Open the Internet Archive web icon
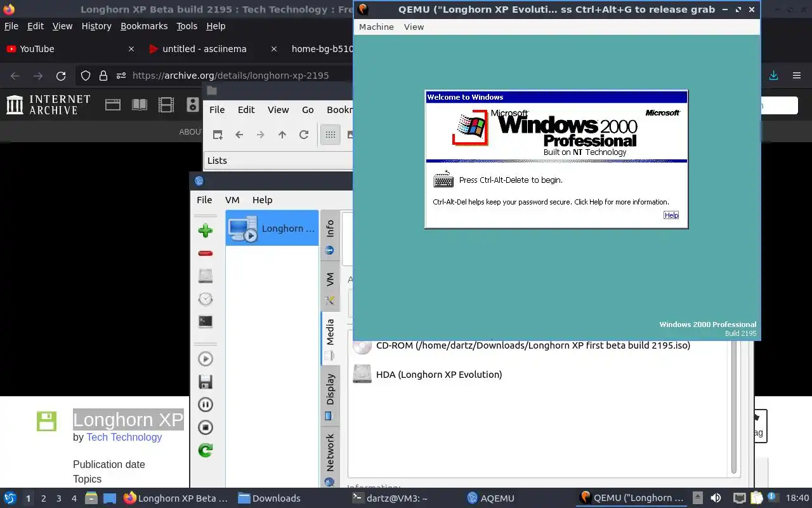The height and width of the screenshot is (508, 812). click(113, 105)
